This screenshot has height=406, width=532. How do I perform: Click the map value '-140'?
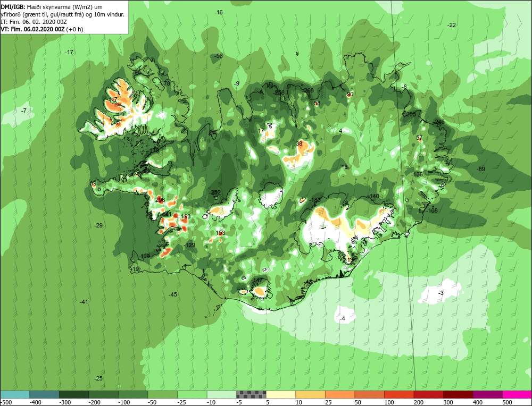(373, 196)
